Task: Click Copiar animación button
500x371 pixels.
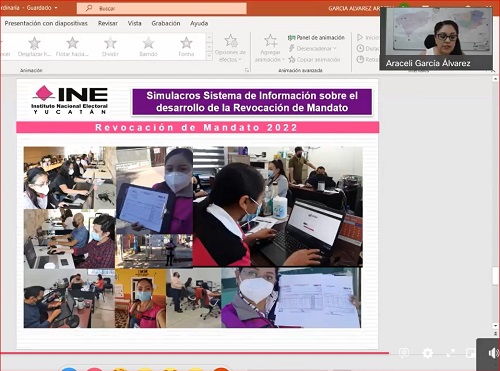Action: [314, 60]
